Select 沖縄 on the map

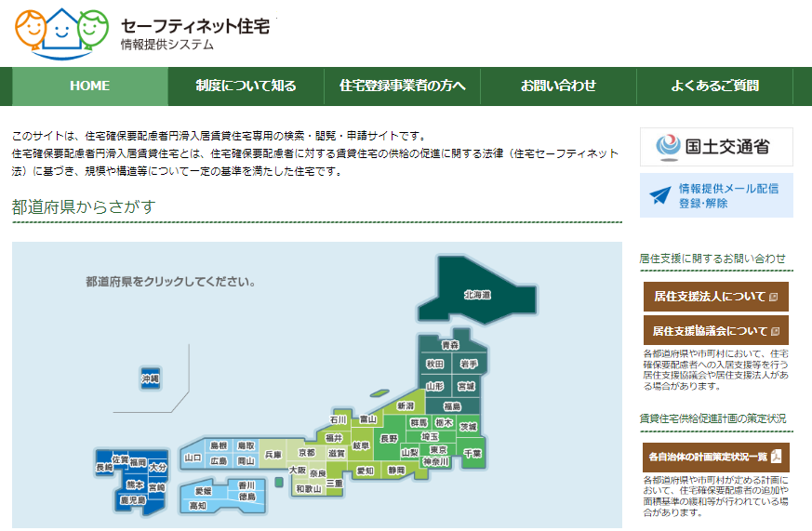point(151,379)
